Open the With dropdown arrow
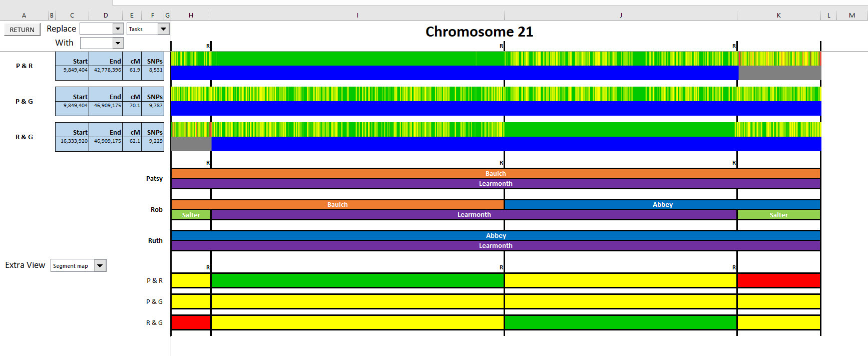868x356 pixels. [x=118, y=43]
